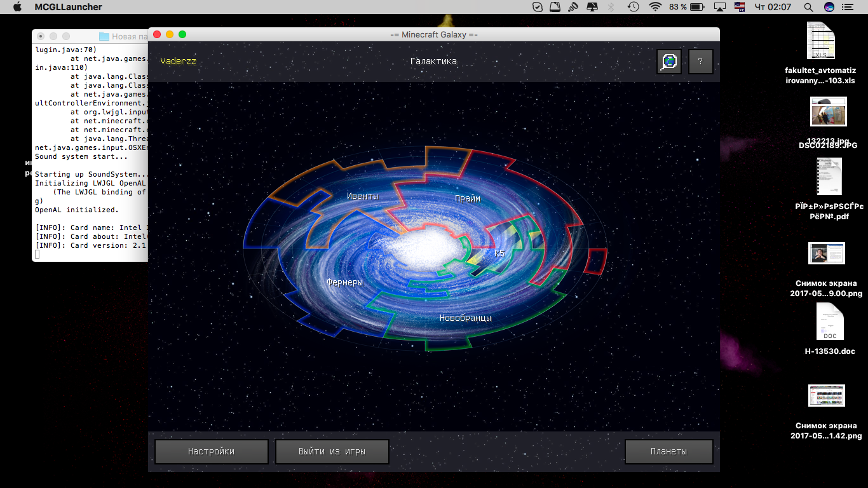Click the clock Чт 02:07
Screen dimensions: 868x488
coord(772,7)
